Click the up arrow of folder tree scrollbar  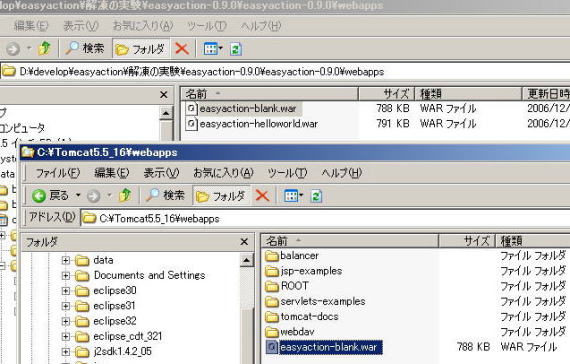pos(246,260)
